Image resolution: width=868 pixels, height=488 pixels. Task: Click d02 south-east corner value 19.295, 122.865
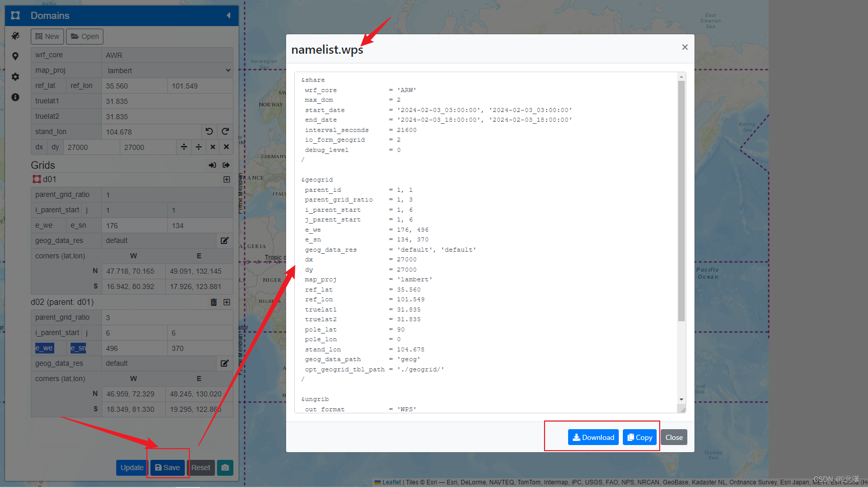200,410
